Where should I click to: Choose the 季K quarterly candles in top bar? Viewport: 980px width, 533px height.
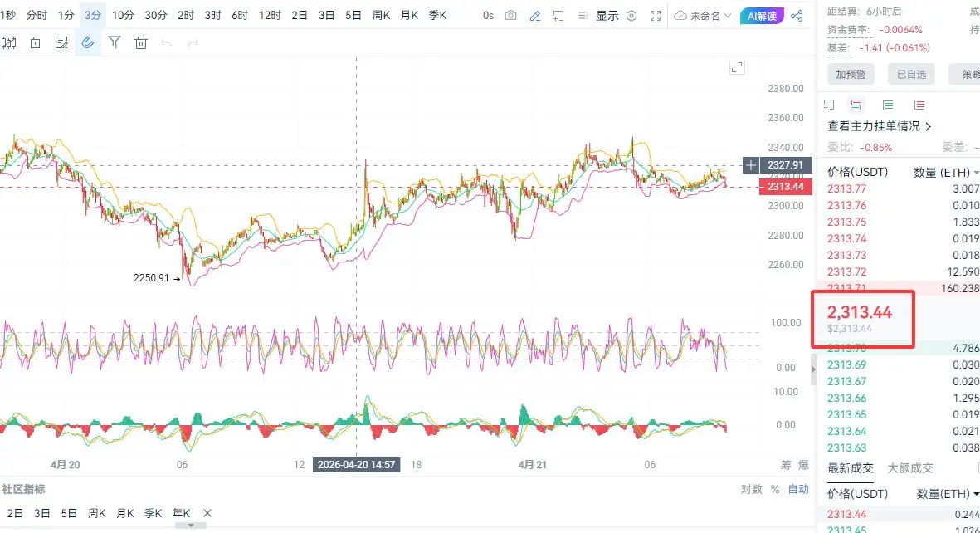click(x=437, y=15)
